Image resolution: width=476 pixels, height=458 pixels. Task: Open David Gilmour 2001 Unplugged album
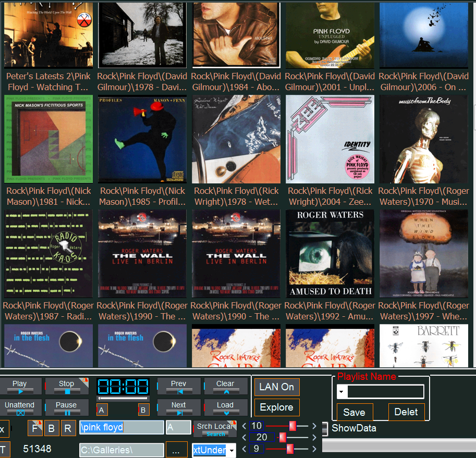(x=330, y=34)
